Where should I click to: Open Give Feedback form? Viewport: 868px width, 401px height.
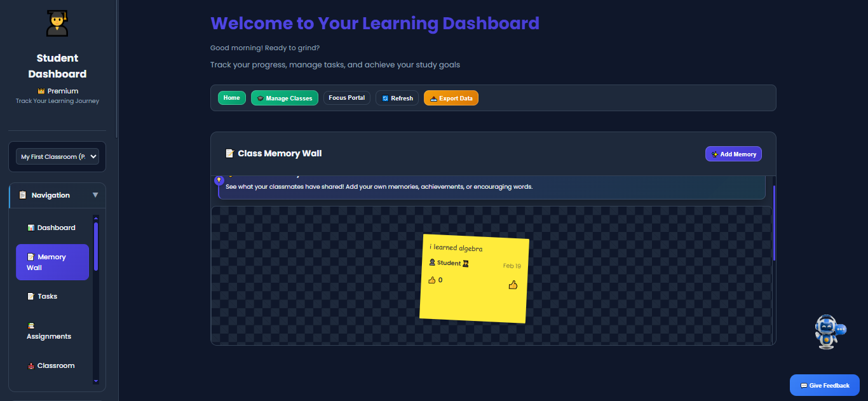click(x=824, y=385)
